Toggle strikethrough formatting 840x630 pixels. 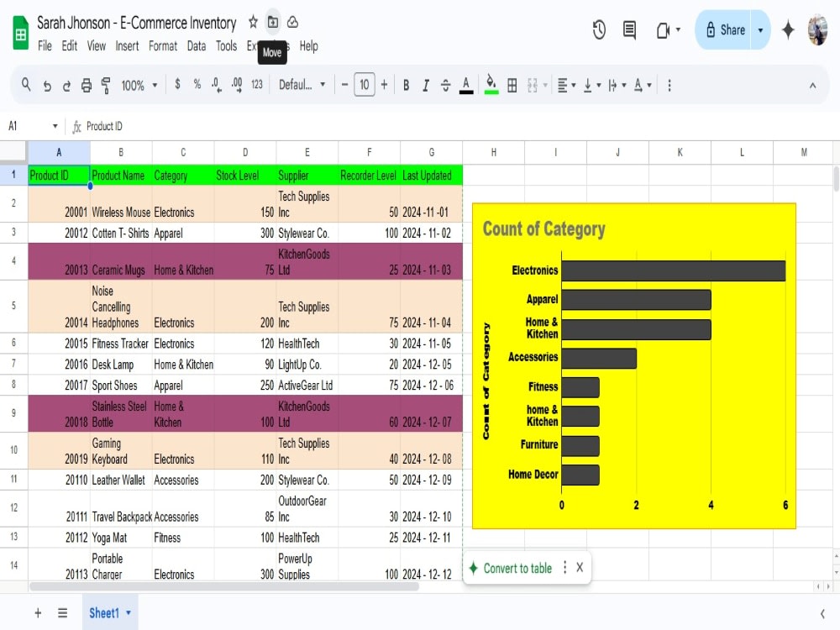pos(445,85)
